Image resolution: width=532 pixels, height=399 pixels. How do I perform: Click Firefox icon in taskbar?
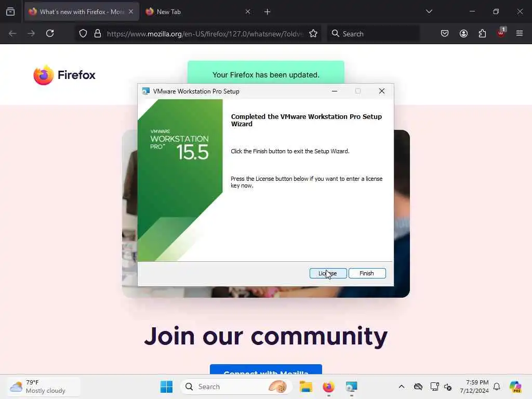[329, 387]
